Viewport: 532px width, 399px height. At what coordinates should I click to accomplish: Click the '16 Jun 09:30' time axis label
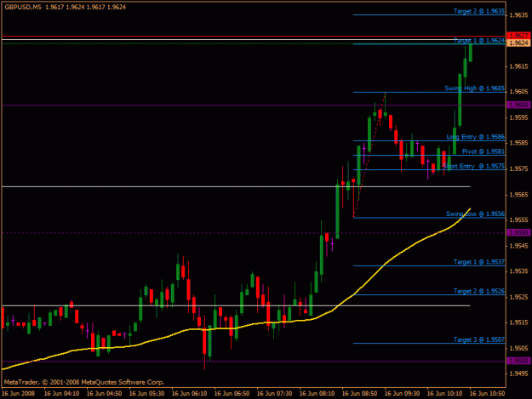(402, 394)
